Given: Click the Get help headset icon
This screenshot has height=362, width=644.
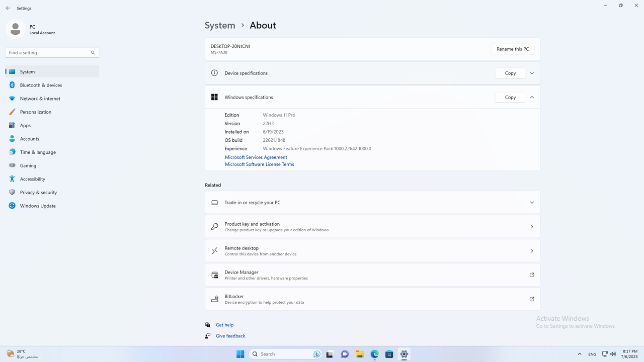Looking at the screenshot, I should (x=208, y=325).
